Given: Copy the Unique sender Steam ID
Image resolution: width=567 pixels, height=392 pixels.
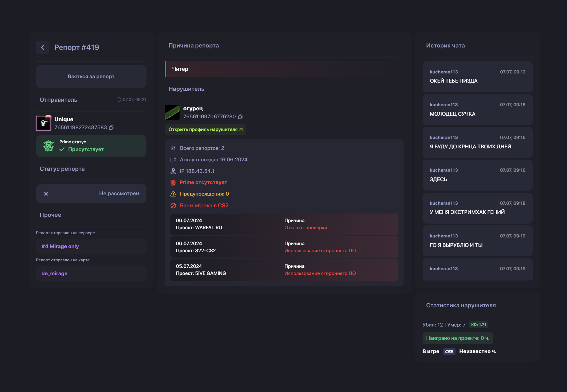Looking at the screenshot, I should [x=111, y=128].
